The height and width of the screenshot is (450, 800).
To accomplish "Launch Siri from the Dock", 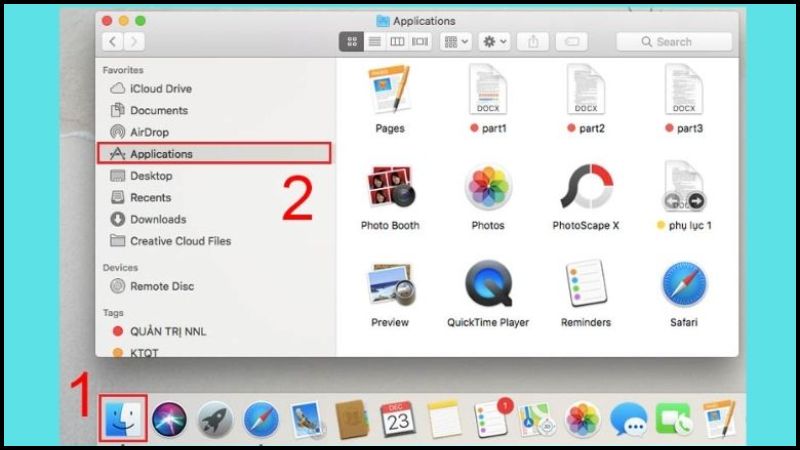I will pos(169,419).
